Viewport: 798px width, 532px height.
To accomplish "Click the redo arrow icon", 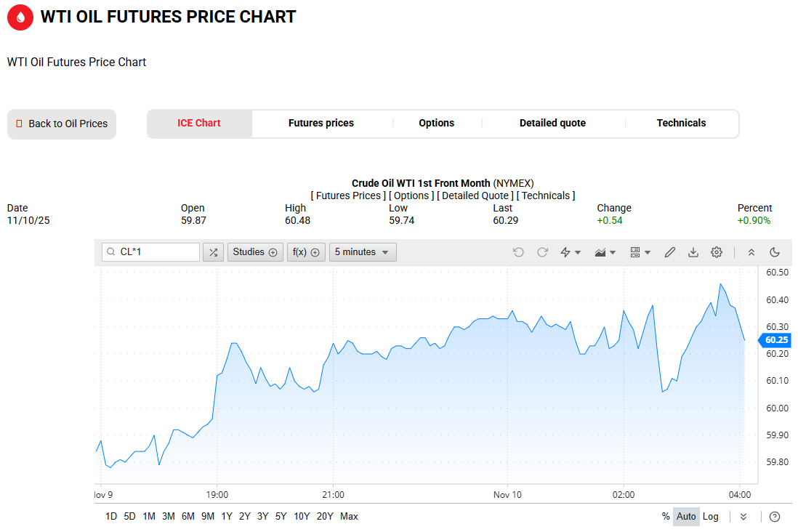I will click(x=542, y=252).
